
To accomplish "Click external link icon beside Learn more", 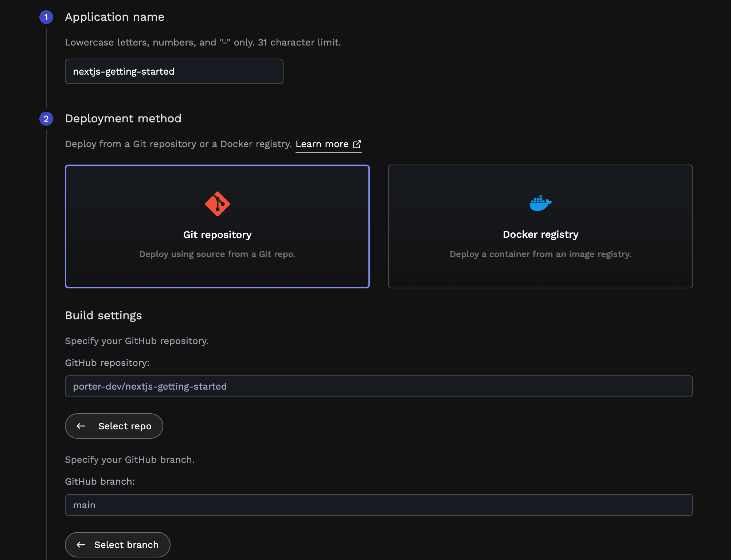I will [x=357, y=144].
